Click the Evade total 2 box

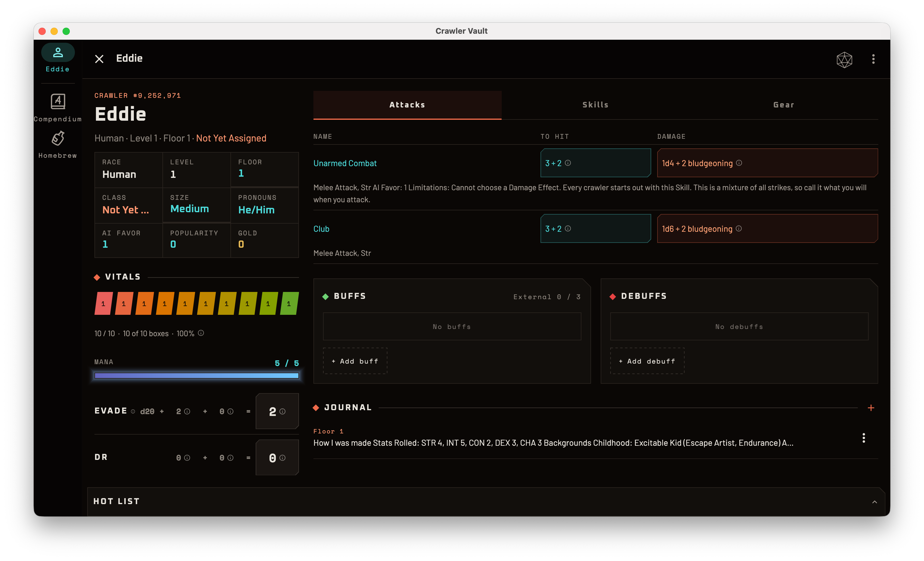pos(277,411)
